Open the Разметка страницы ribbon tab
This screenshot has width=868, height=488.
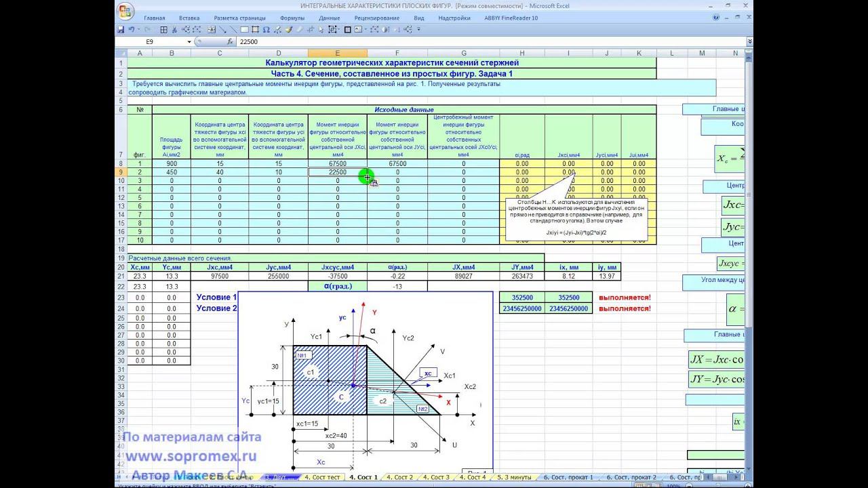tap(241, 18)
